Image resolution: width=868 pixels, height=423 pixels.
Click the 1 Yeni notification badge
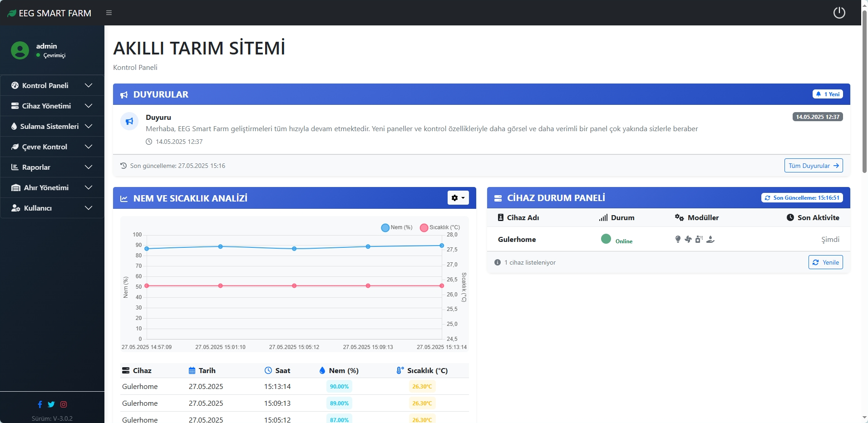pos(828,94)
